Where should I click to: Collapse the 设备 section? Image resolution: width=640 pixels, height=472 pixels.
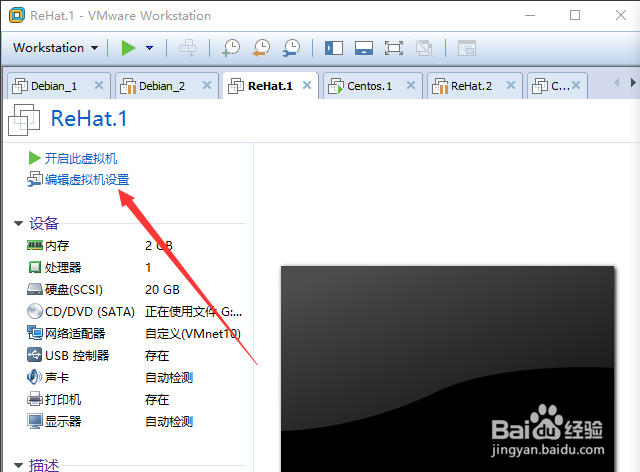(x=18, y=223)
